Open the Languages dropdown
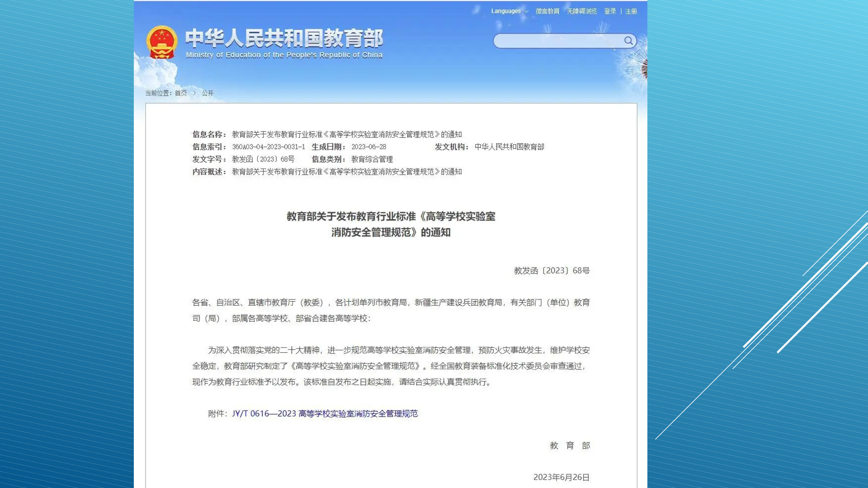Screen dimensions: 868x488 tap(509, 11)
